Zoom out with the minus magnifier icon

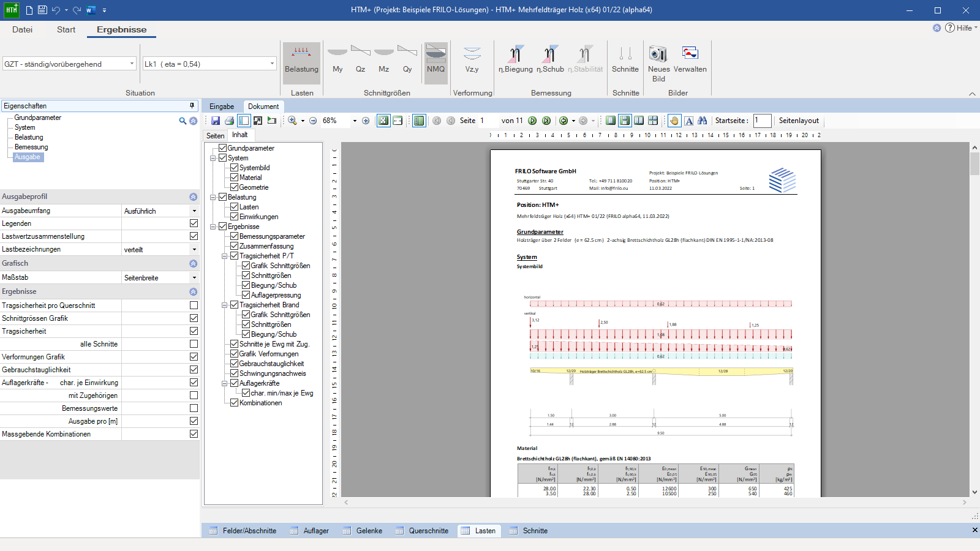coord(313,121)
